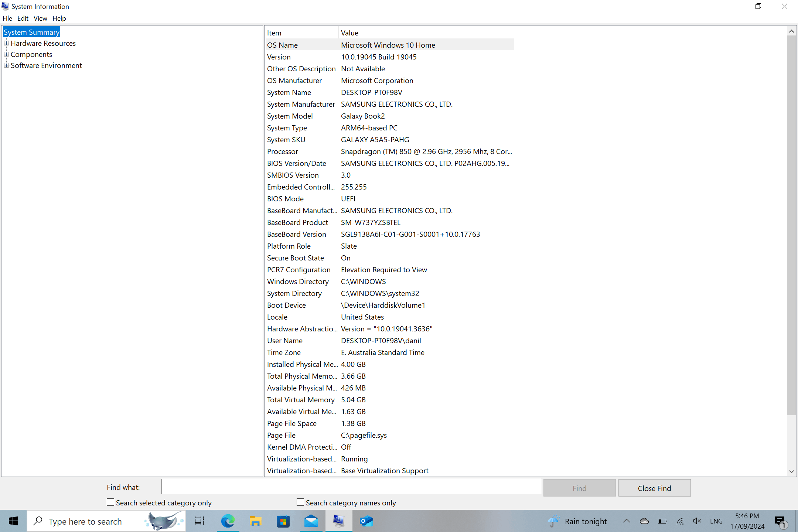
Task: Expand the Hardware Resources node
Action: pos(6,43)
